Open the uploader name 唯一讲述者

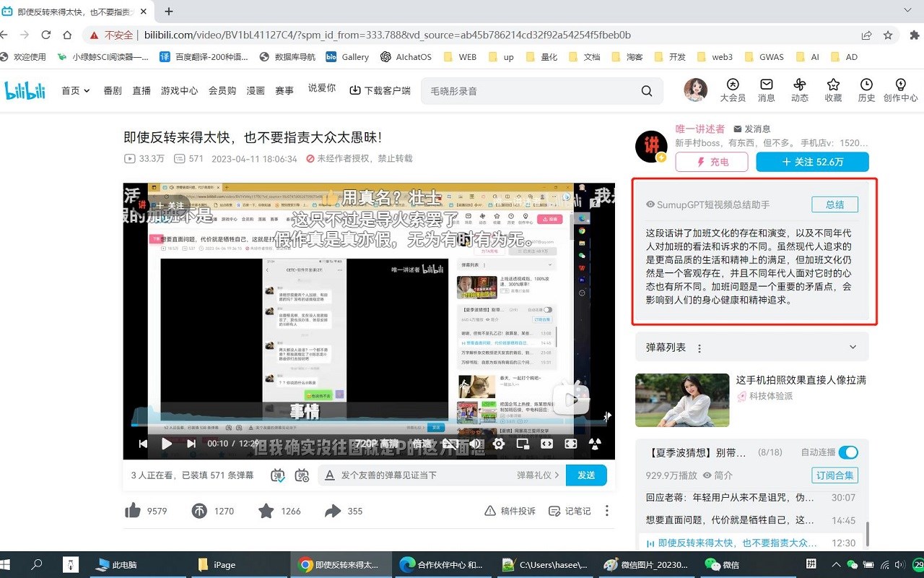tap(699, 129)
